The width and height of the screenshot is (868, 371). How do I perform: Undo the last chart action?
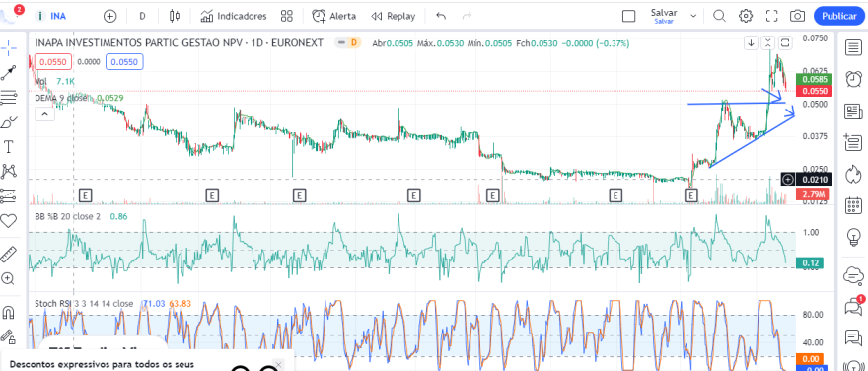coord(441,16)
